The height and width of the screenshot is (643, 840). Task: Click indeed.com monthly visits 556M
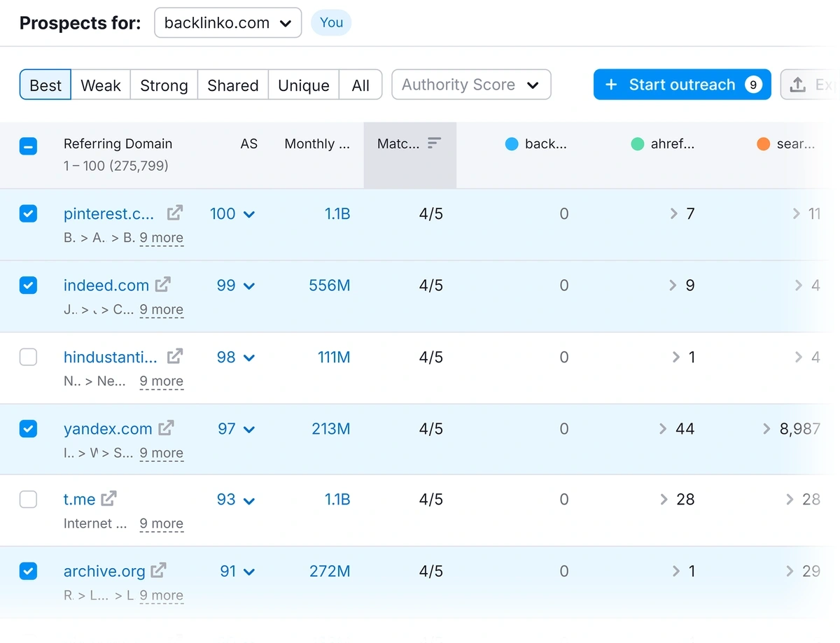pos(330,285)
